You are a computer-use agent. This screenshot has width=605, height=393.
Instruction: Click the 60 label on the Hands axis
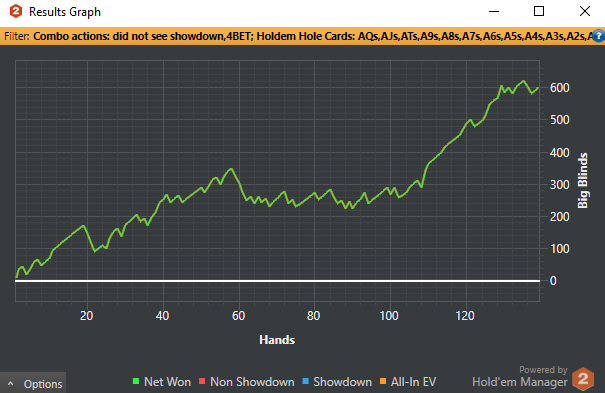(238, 316)
